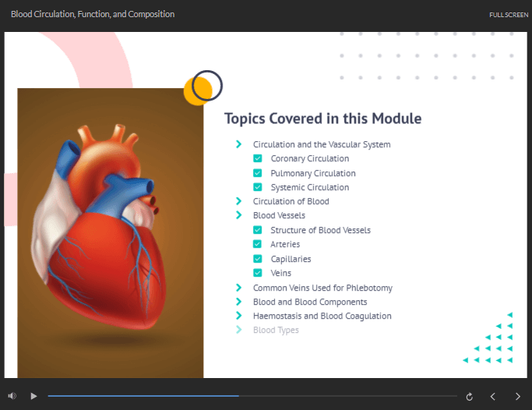
Task: Open Blood and Blood Components topic
Action: point(309,302)
